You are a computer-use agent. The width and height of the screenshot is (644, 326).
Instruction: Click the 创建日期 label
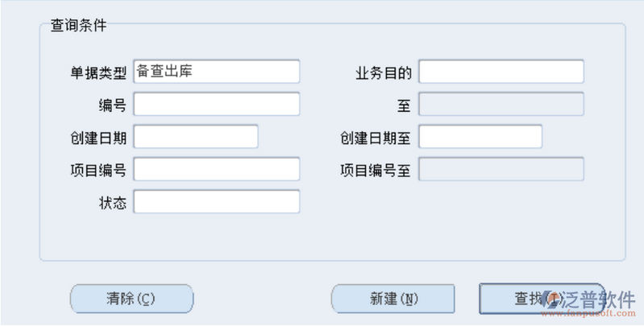(x=98, y=138)
